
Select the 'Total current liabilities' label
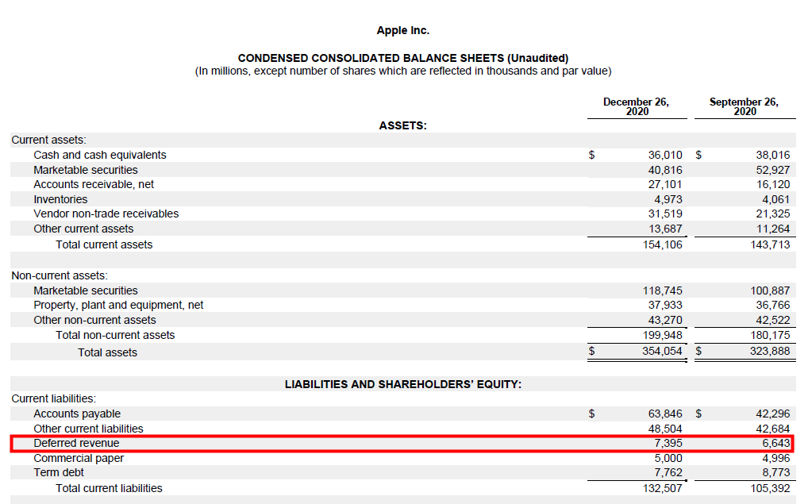pos(110,488)
